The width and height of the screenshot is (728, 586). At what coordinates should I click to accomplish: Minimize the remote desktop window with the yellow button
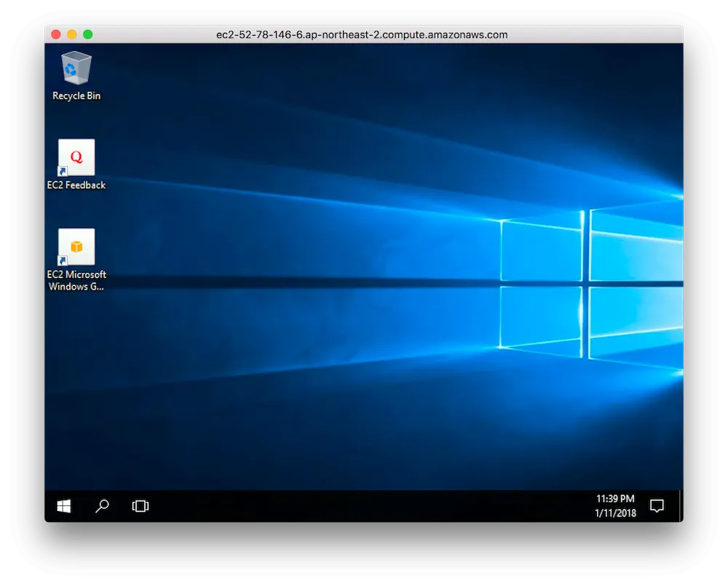coord(72,34)
